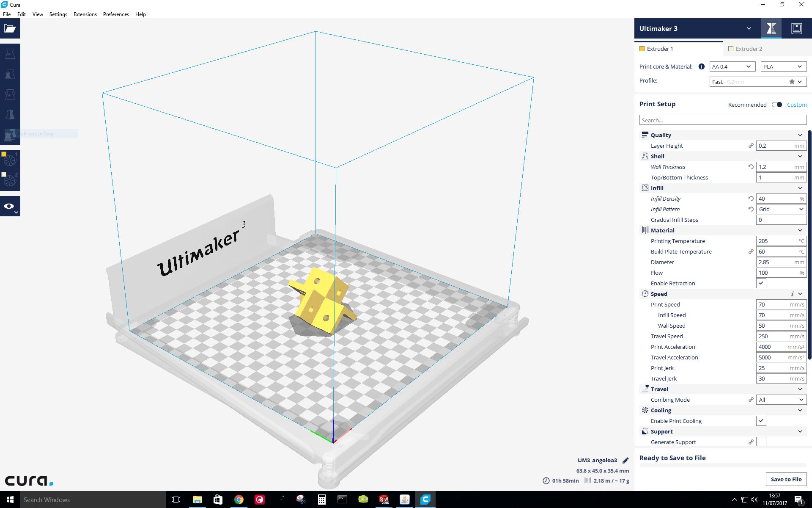Open the Extensions menu

pos(85,14)
